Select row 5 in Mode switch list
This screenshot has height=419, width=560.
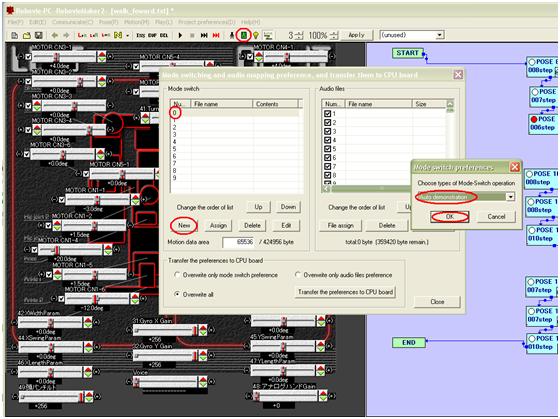(236, 149)
